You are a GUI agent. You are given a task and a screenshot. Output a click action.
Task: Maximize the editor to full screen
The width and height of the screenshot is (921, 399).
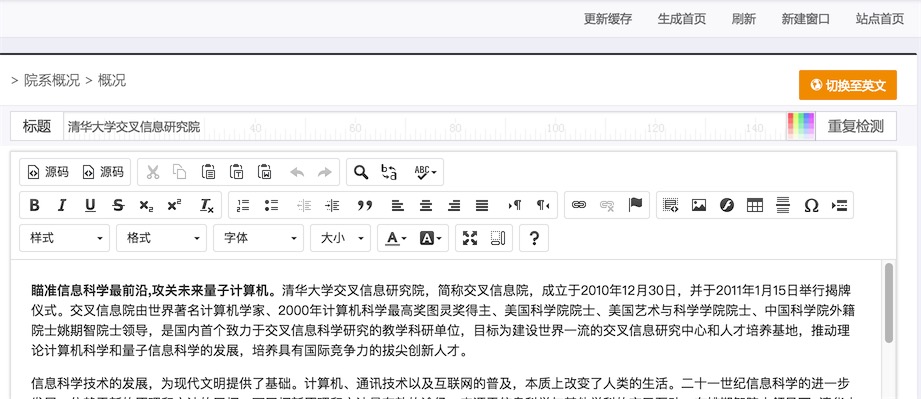(x=470, y=238)
